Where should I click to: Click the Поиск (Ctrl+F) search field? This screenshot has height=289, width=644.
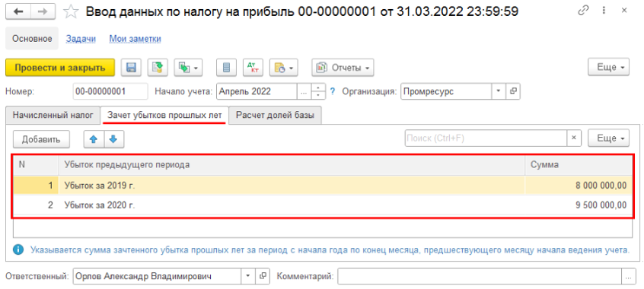pyautogui.click(x=486, y=138)
